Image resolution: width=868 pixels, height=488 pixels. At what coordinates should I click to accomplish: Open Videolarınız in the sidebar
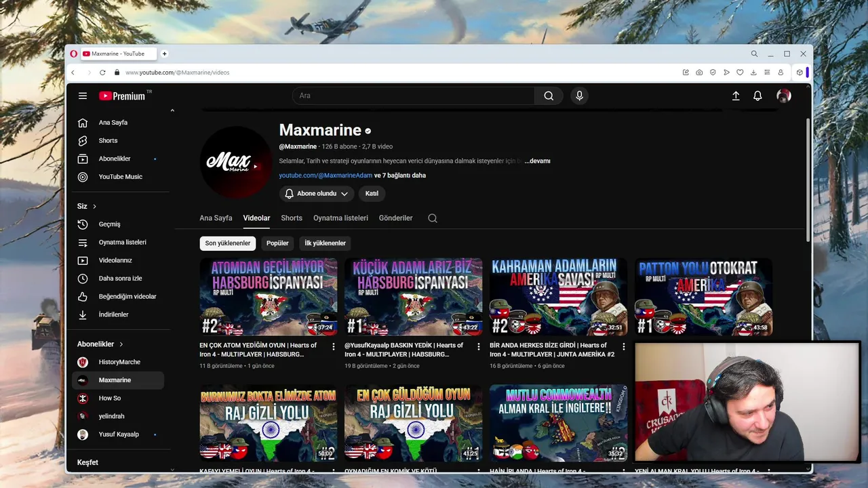(x=118, y=260)
